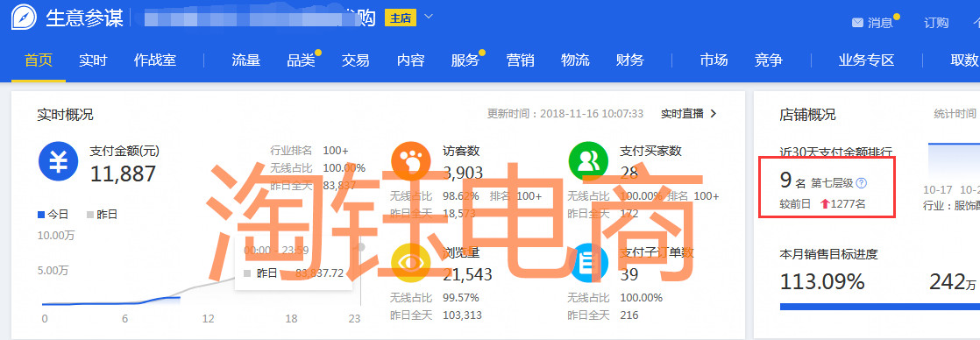Open the 品类 menu

point(302,60)
